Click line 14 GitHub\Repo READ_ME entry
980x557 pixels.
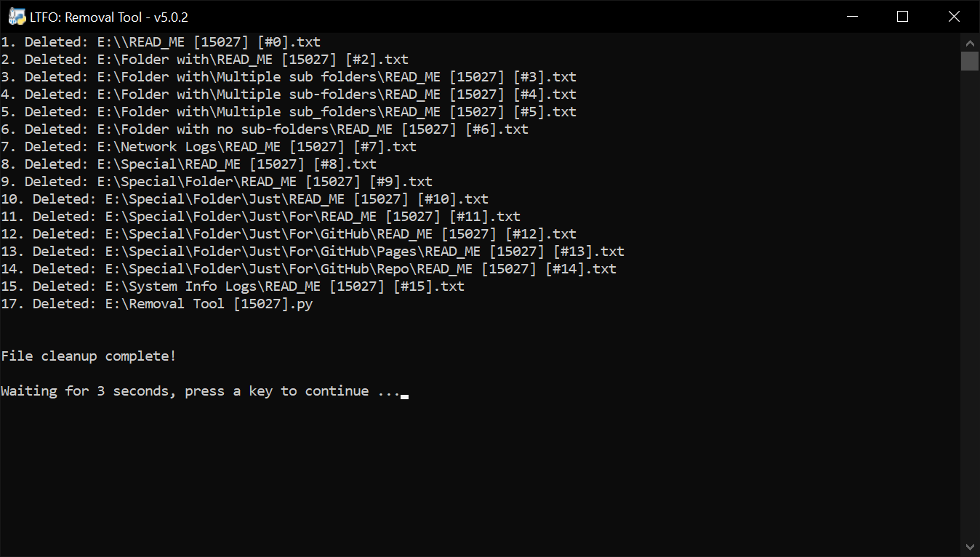(x=308, y=269)
